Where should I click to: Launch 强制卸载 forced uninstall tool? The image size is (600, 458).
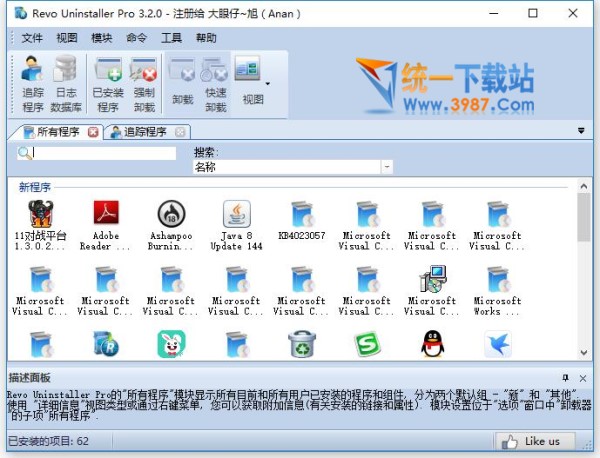[144, 84]
